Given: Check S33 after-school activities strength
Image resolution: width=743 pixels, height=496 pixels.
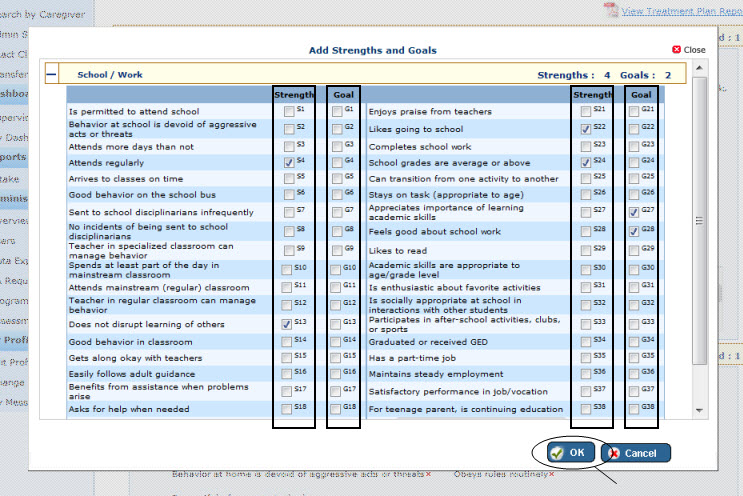Looking at the screenshot, I should [586, 324].
